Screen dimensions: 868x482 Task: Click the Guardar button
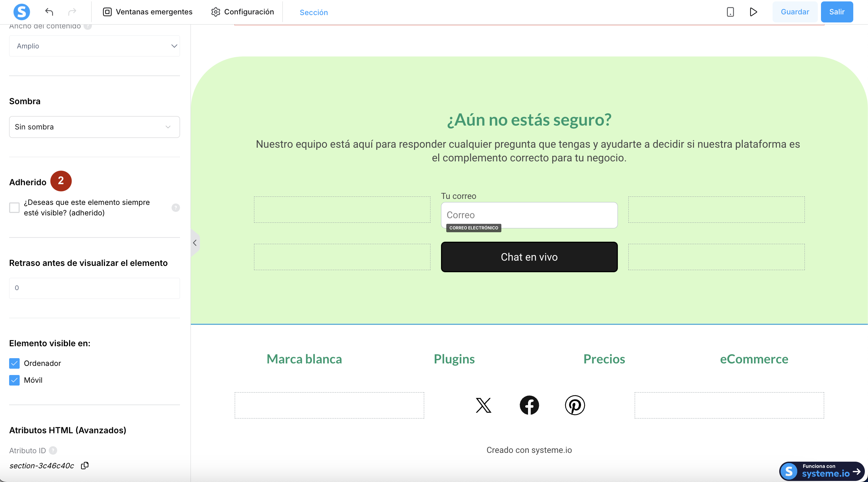(795, 12)
